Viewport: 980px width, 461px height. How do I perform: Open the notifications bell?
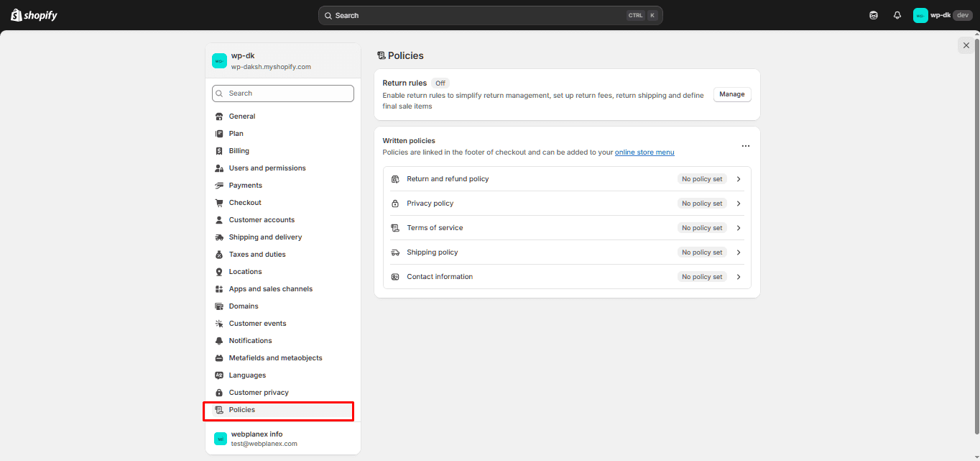(897, 14)
